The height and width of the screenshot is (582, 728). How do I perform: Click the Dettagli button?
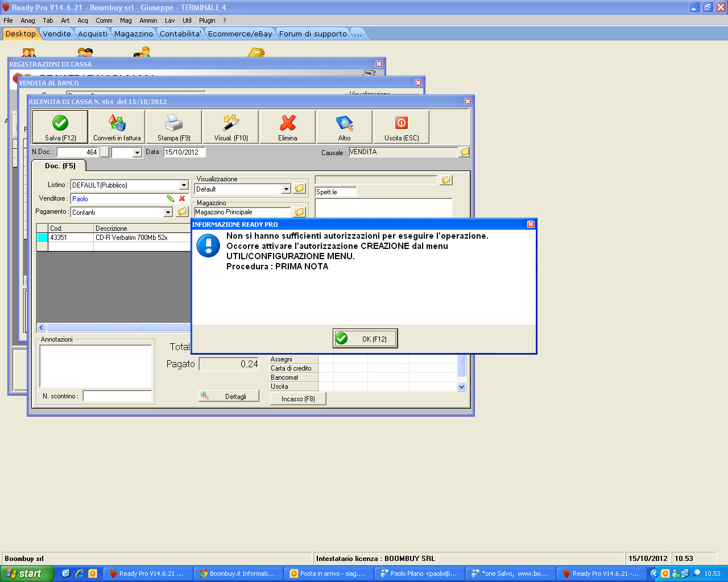coord(229,396)
